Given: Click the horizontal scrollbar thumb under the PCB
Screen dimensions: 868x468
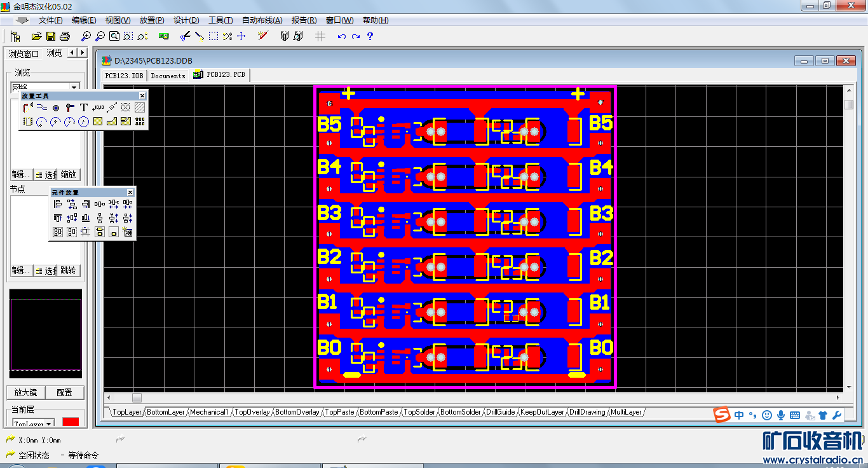Looking at the screenshot, I should click(x=137, y=397).
